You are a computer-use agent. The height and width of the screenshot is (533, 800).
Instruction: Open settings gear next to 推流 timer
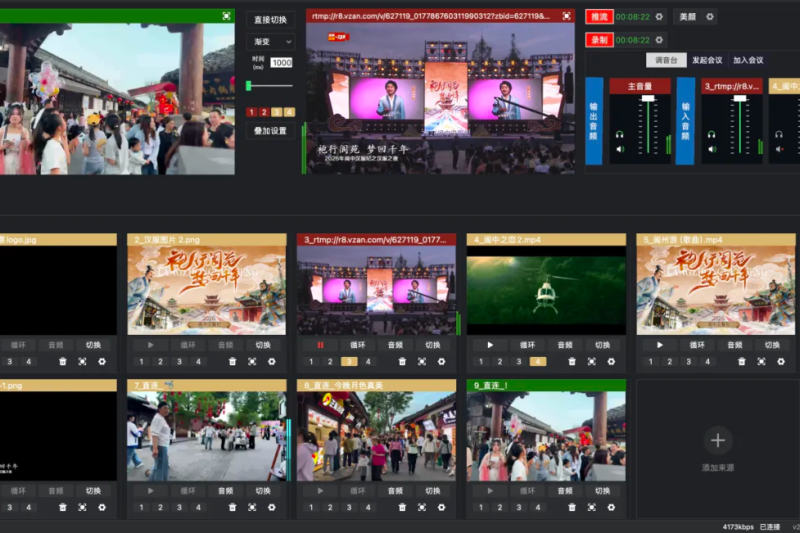[659, 17]
